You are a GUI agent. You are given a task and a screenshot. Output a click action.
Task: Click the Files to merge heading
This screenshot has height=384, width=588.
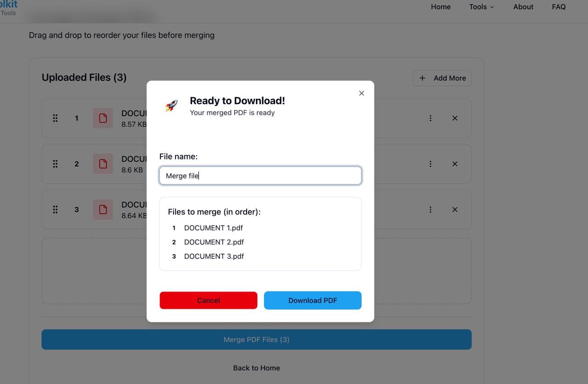coord(214,212)
